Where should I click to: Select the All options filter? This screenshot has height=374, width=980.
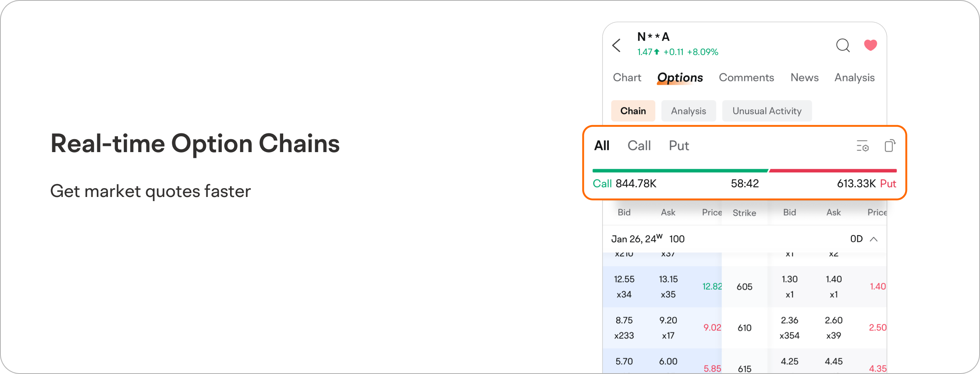602,146
